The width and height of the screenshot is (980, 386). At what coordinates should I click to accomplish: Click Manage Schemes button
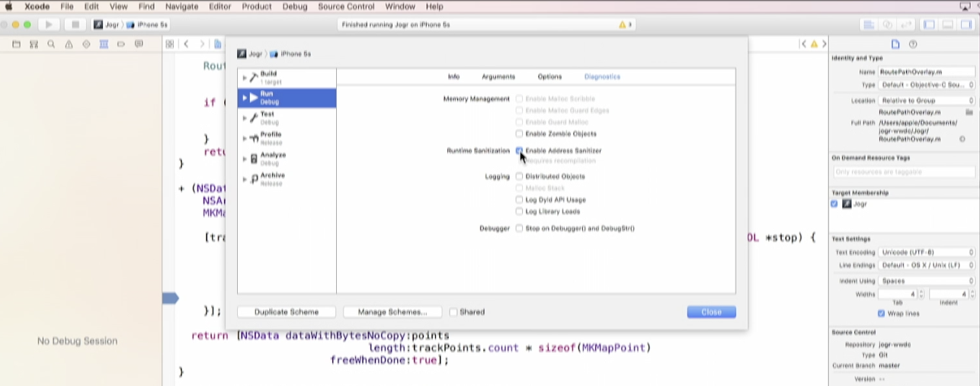click(x=392, y=312)
